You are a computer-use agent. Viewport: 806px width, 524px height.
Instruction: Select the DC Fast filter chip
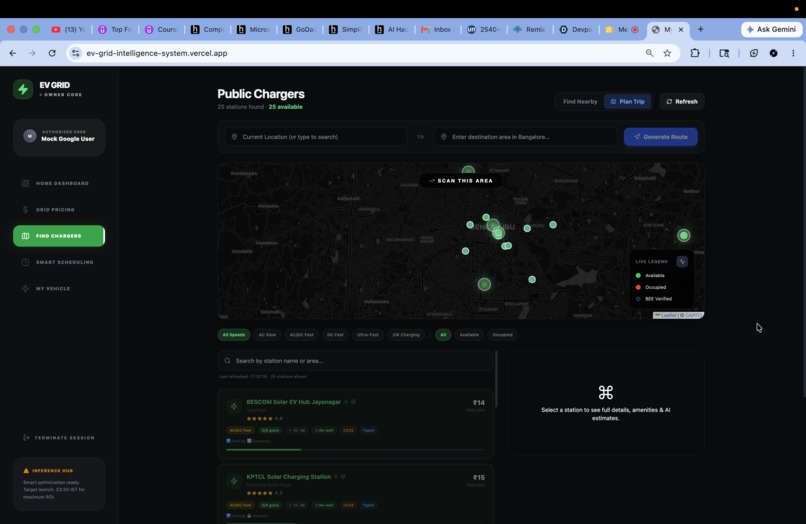(335, 335)
